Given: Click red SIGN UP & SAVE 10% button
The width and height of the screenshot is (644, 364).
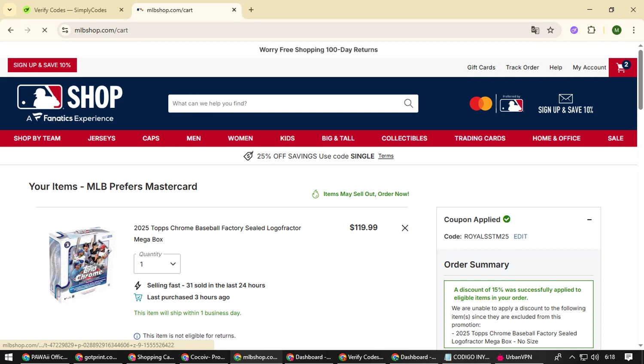Looking at the screenshot, I should pos(42,65).
